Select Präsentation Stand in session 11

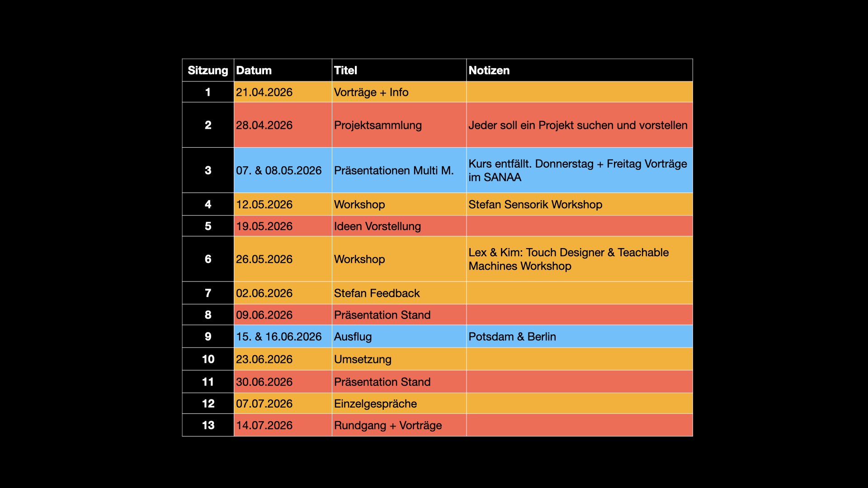click(x=399, y=381)
